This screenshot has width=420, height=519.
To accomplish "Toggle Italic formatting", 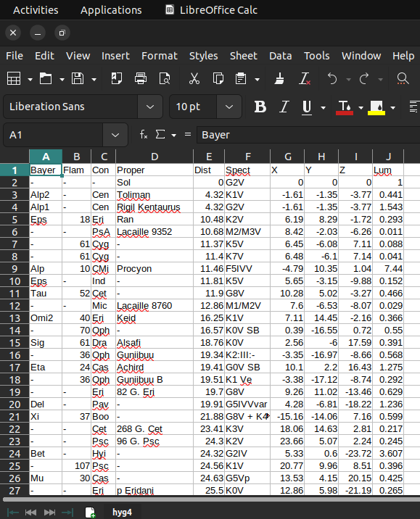I will tap(284, 107).
